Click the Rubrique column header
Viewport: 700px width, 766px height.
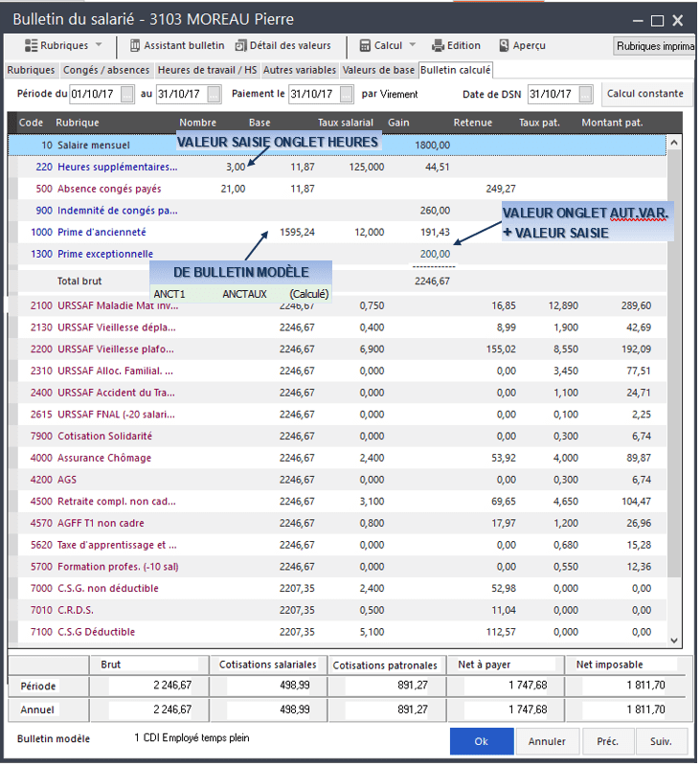coord(78,123)
